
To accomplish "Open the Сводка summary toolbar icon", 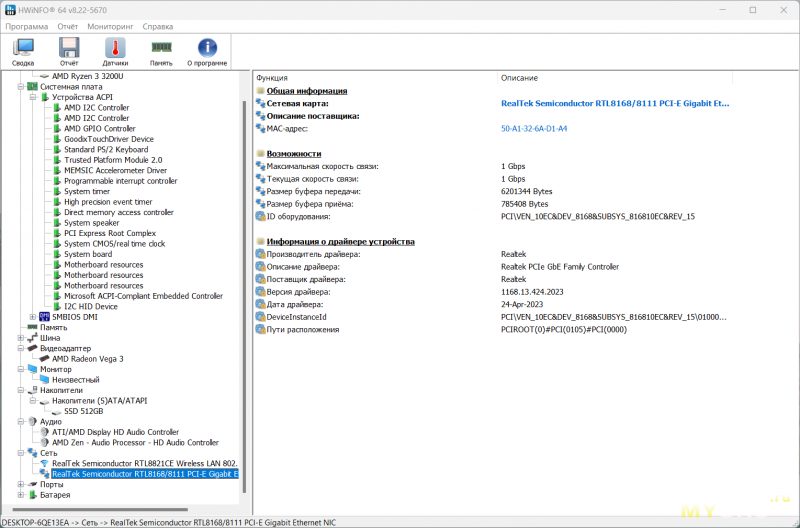I will click(x=23, y=52).
